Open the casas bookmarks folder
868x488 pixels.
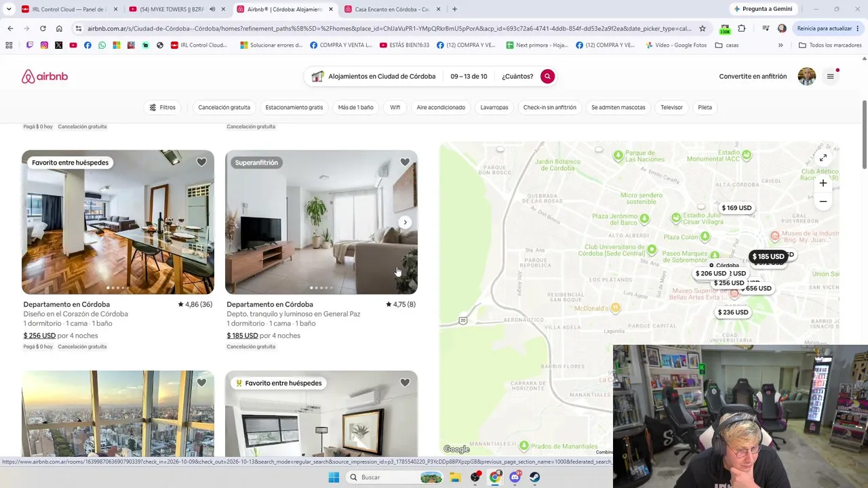727,45
